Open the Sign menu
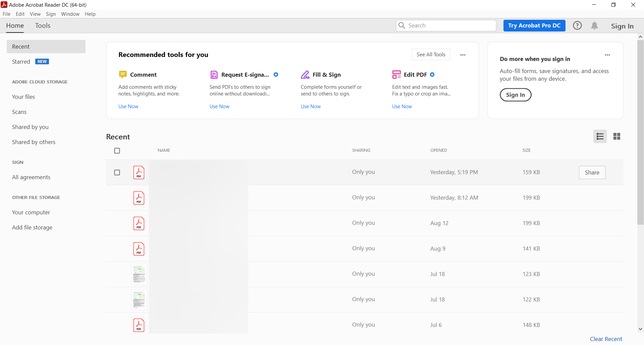This screenshot has height=345, width=644. (x=51, y=14)
